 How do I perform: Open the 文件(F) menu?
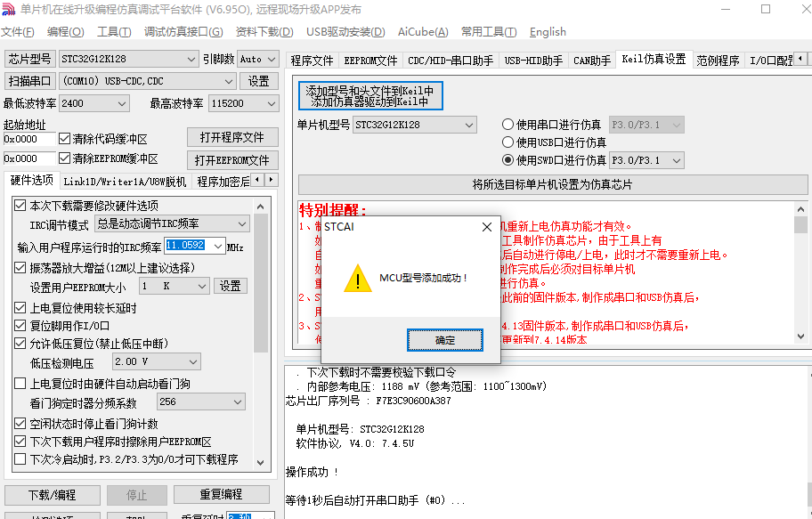coord(18,32)
